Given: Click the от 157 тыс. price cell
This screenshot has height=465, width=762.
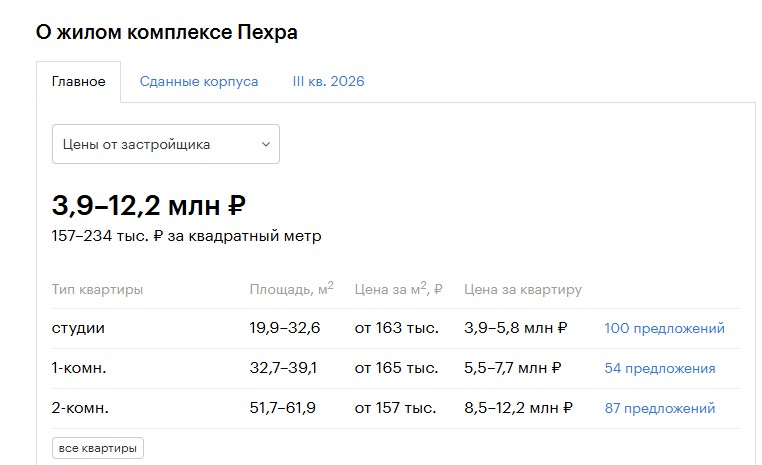Looking at the screenshot, I should [x=395, y=408].
